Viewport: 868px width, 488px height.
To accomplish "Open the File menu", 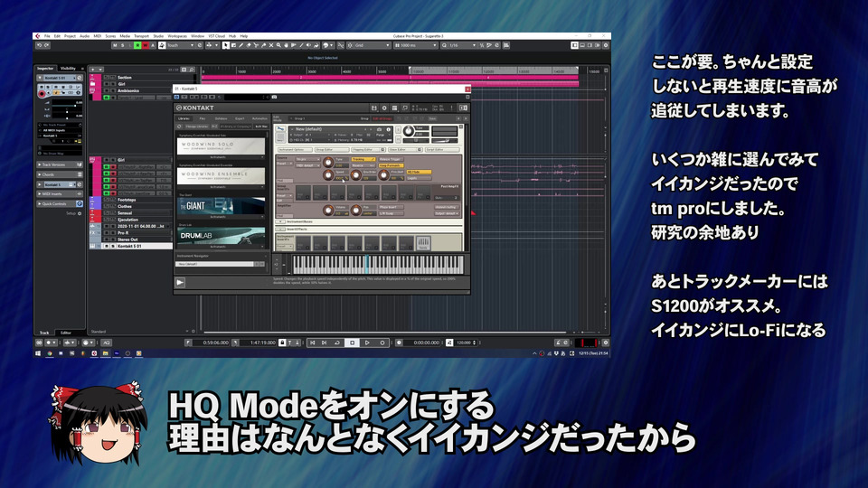I will [x=47, y=36].
